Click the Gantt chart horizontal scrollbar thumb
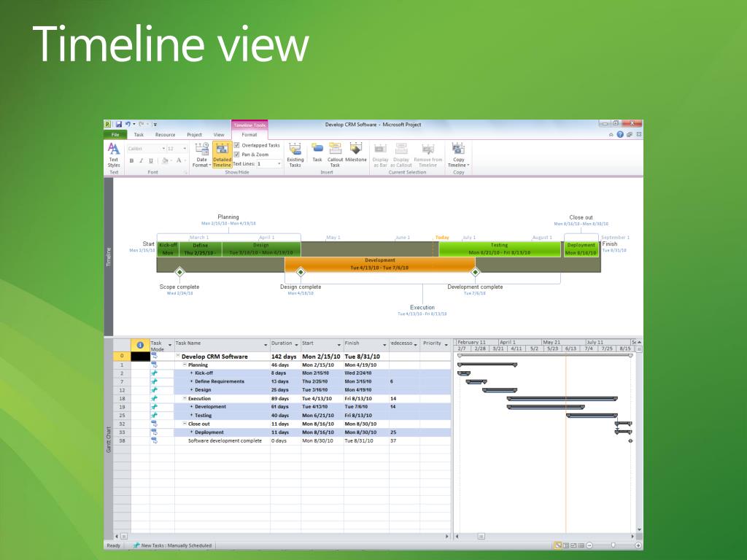 [481, 536]
